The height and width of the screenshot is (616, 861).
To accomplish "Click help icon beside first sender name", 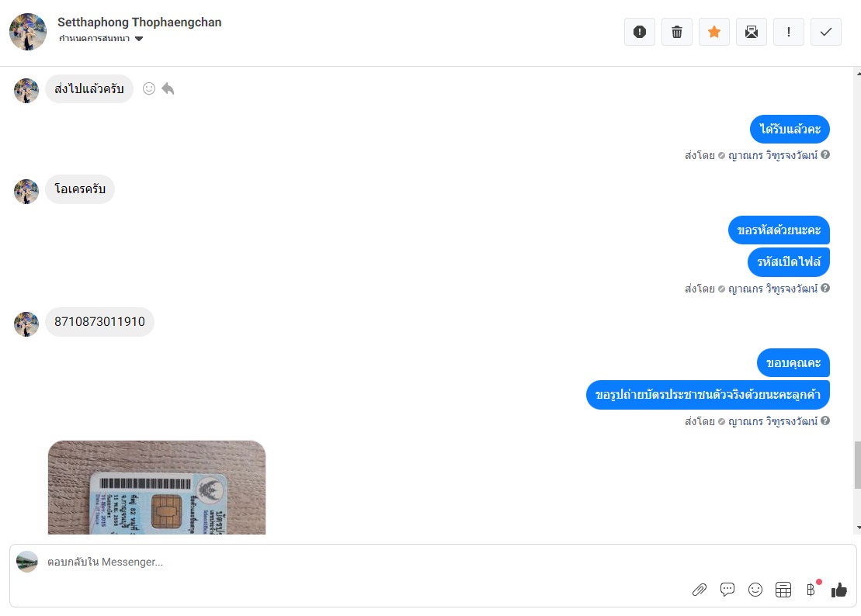I will pos(825,154).
